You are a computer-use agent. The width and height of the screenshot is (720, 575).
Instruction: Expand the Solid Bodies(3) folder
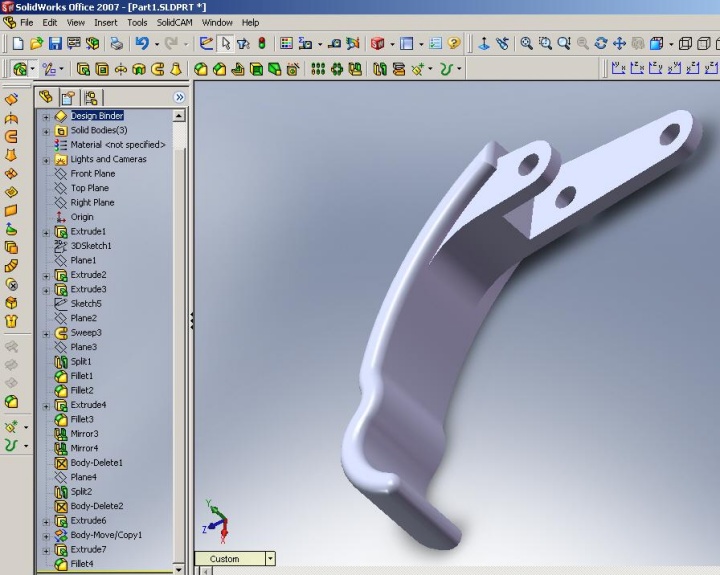tap(46, 130)
